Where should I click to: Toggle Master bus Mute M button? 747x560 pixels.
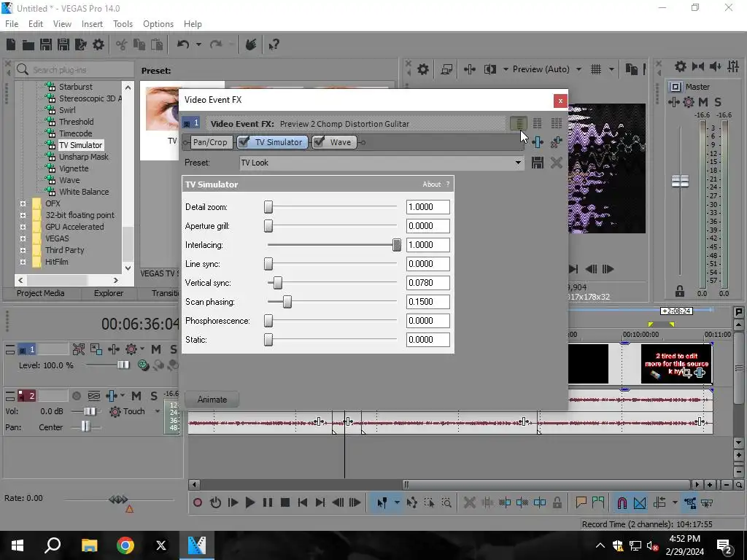coord(703,102)
